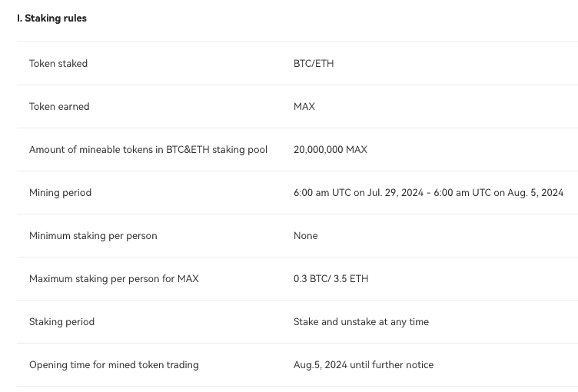This screenshot has width=578, height=392.
Task: Select the mining period date range text
Action: pos(428,193)
